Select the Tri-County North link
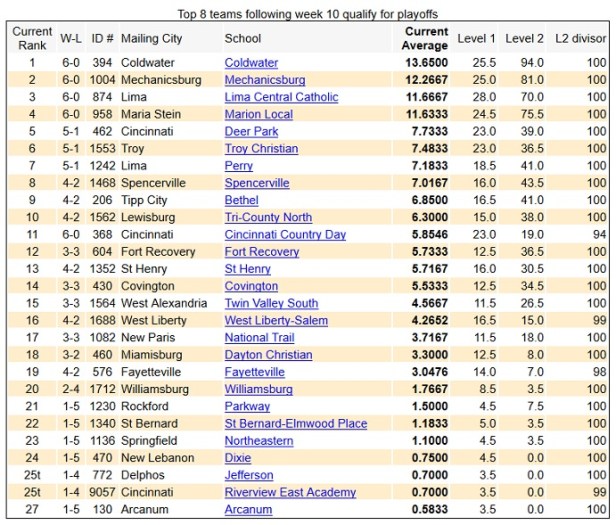Screen dimensions: 616x525 click(268, 217)
